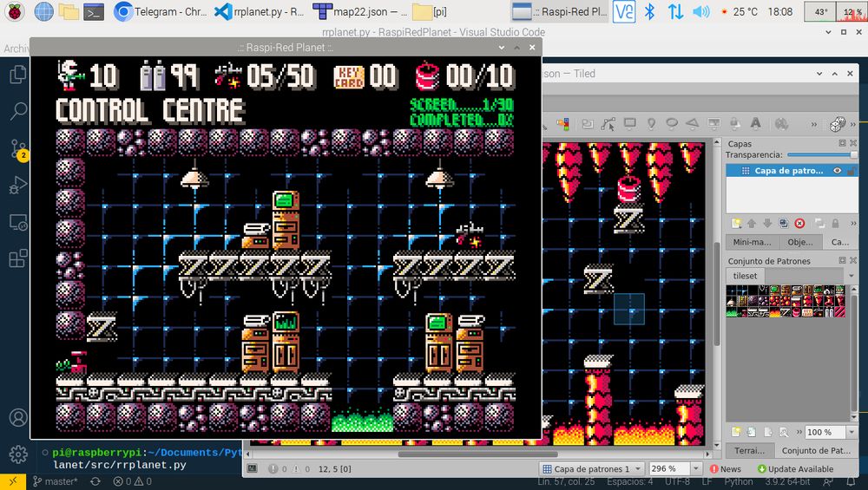Switch to the map22.json Tiled taskbar entry

point(360,11)
